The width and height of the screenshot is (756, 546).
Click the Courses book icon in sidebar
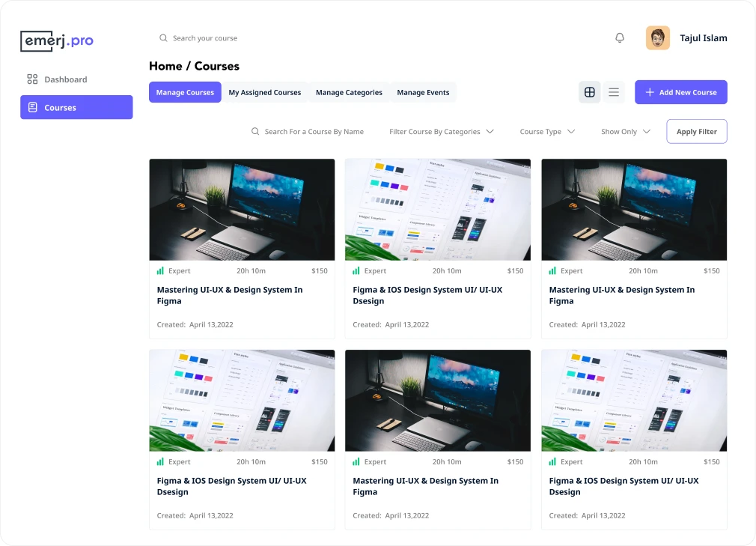pyautogui.click(x=32, y=108)
